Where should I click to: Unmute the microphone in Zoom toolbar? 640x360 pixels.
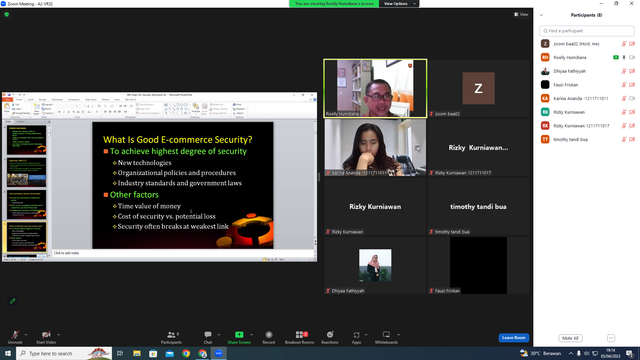coord(15,337)
